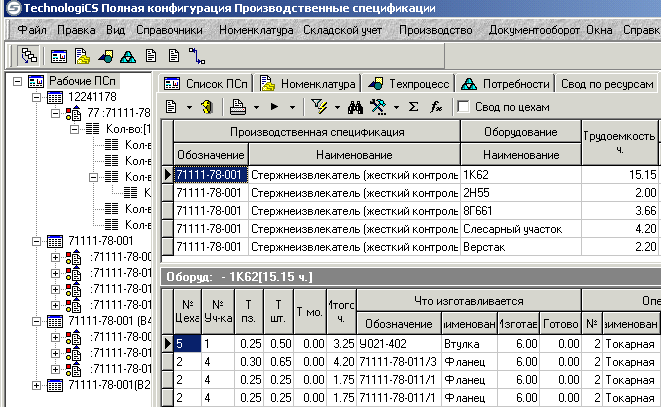Click the sigma summation icon
This screenshot has height=407, width=661.
tap(413, 106)
